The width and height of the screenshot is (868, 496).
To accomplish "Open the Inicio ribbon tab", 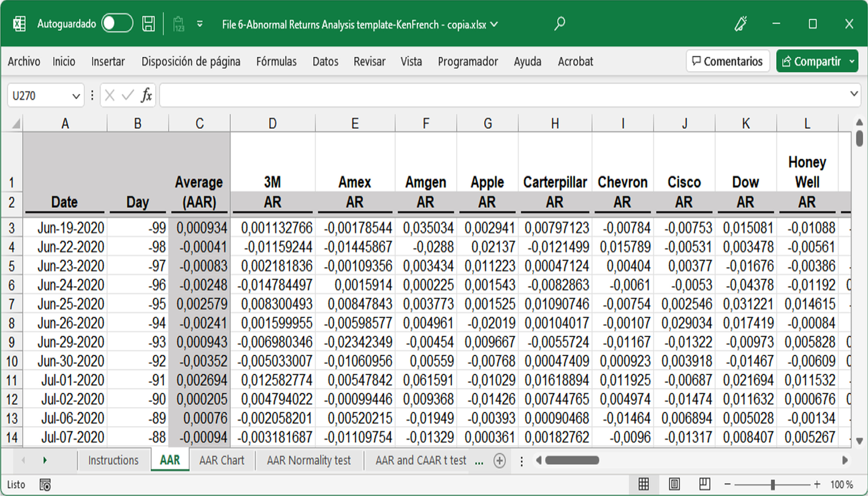I will pyautogui.click(x=64, y=61).
